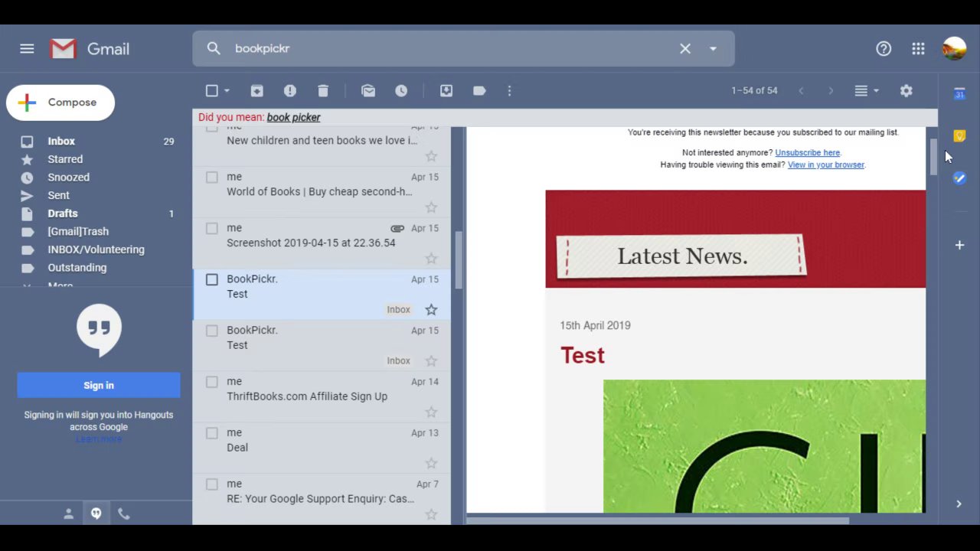Check the Deal email checkbox
The width and height of the screenshot is (980, 551).
(x=212, y=433)
